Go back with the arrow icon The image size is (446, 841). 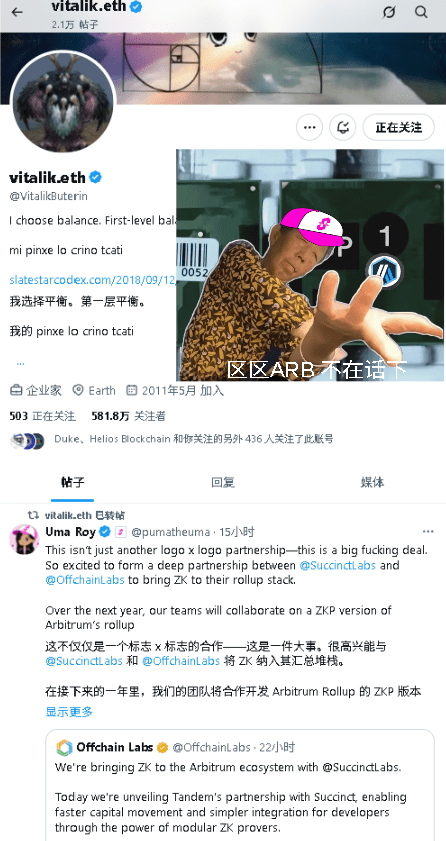point(17,12)
